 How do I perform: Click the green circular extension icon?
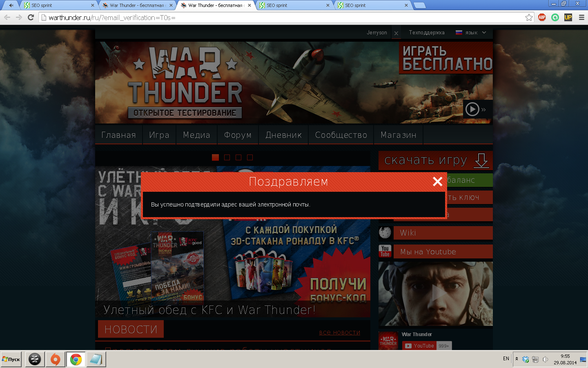pos(555,17)
